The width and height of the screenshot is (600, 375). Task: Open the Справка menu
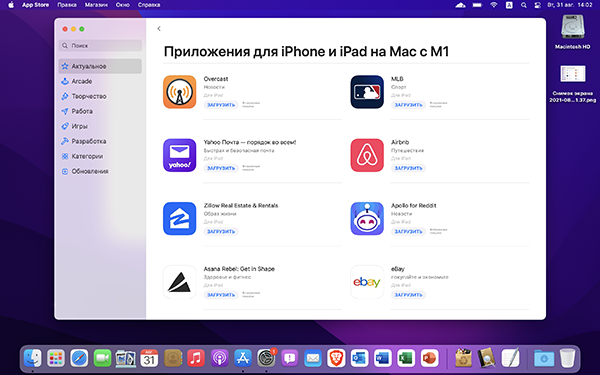(x=149, y=5)
